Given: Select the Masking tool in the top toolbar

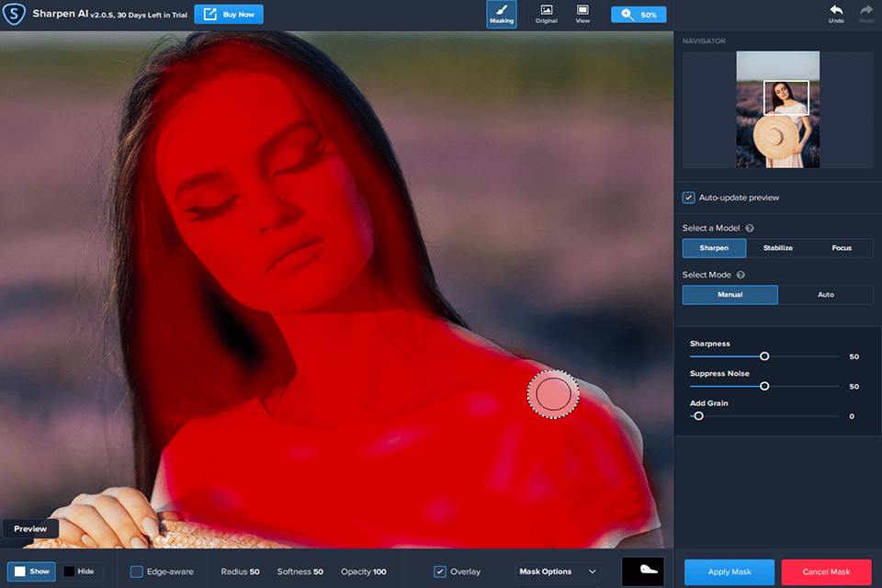Looking at the screenshot, I should pos(502,14).
